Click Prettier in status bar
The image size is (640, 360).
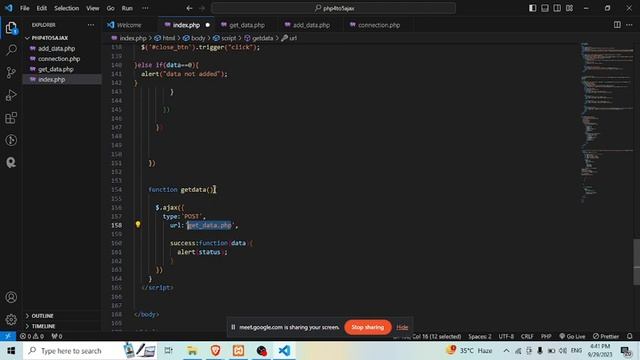coord(606,336)
